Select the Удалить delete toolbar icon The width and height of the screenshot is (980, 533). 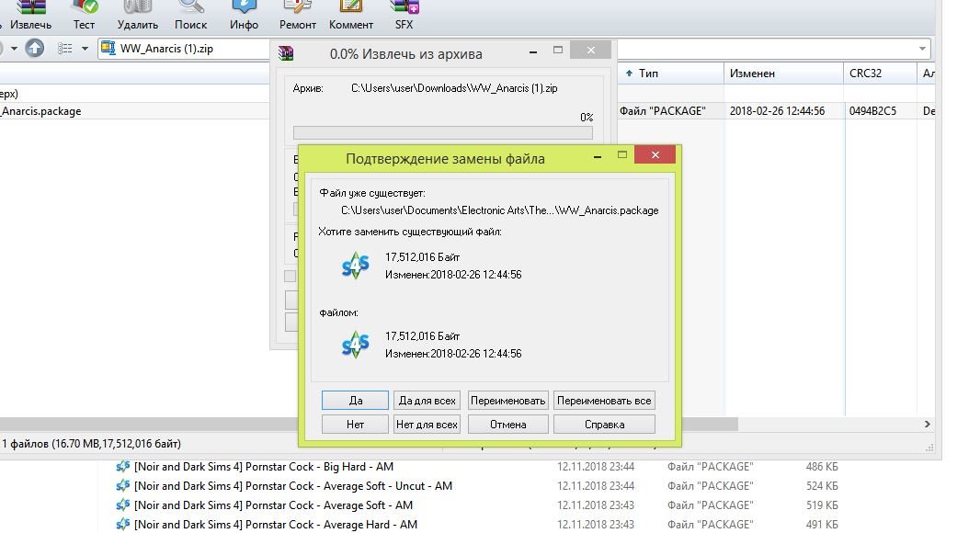pyautogui.click(x=138, y=16)
